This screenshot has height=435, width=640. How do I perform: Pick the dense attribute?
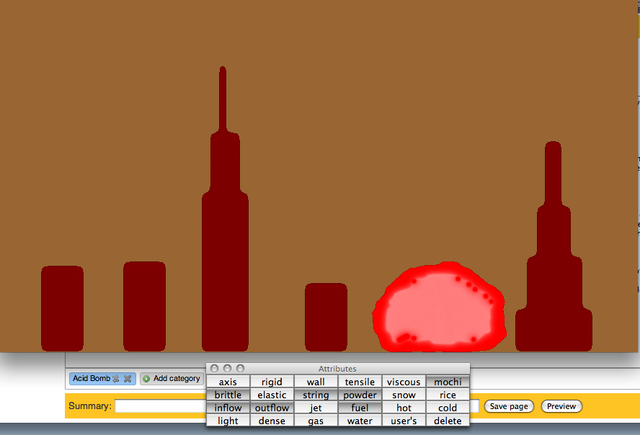(272, 421)
